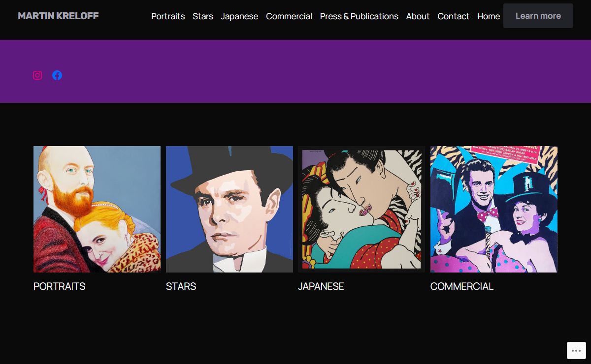Select Japanese in the top navigation
591x364 pixels.
pos(239,16)
